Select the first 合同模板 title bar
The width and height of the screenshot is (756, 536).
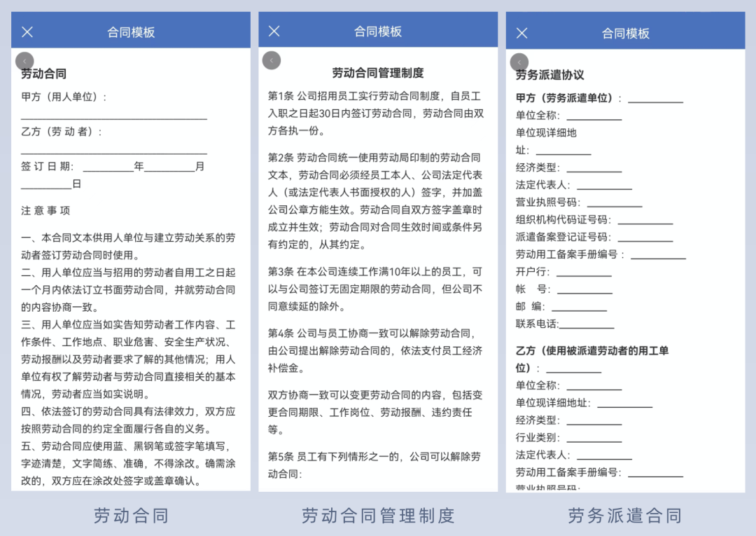click(130, 32)
